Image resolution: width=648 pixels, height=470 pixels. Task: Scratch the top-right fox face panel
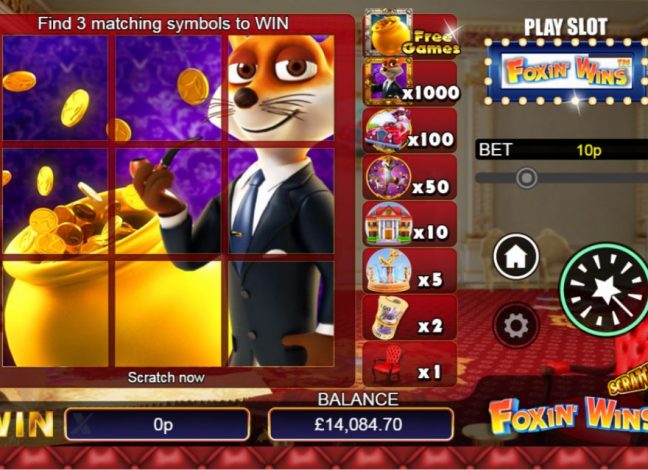(x=281, y=88)
